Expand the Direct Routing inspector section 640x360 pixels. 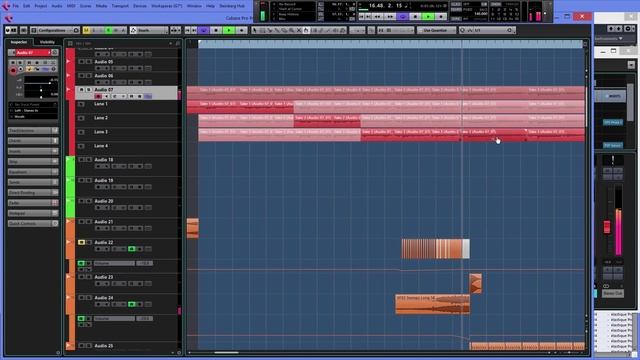(x=33, y=193)
